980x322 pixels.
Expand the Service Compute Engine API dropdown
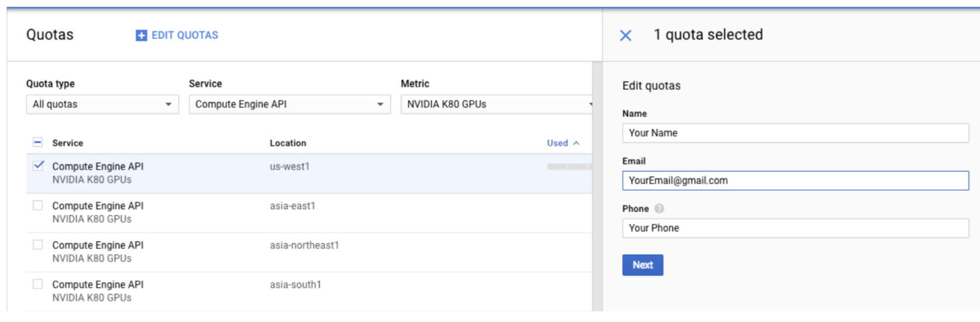pos(289,104)
